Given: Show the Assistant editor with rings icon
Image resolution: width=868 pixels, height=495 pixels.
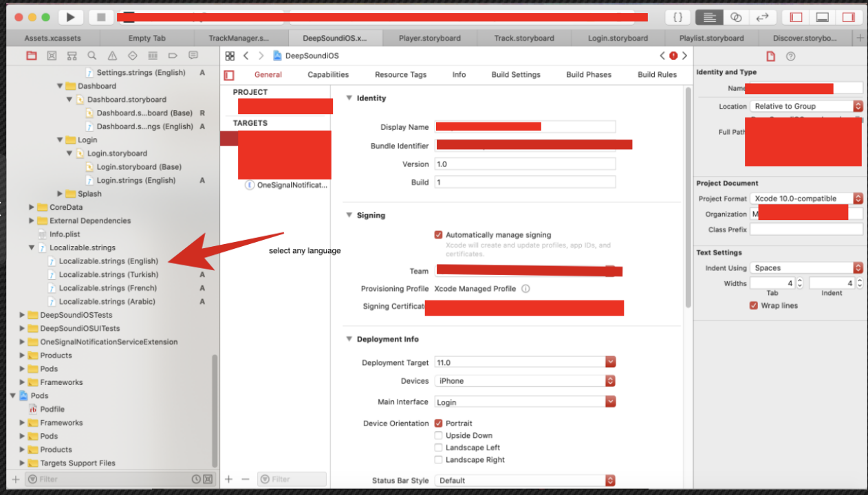Looking at the screenshot, I should (736, 17).
